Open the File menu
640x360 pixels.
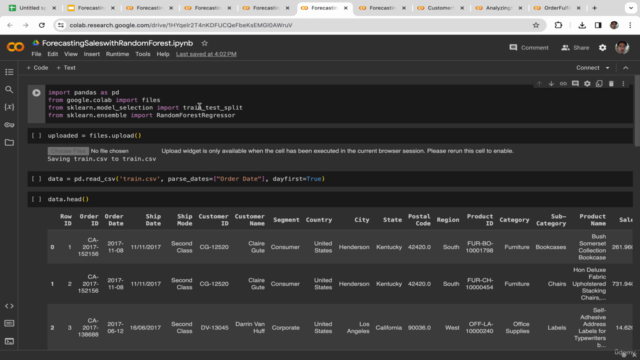point(36,54)
